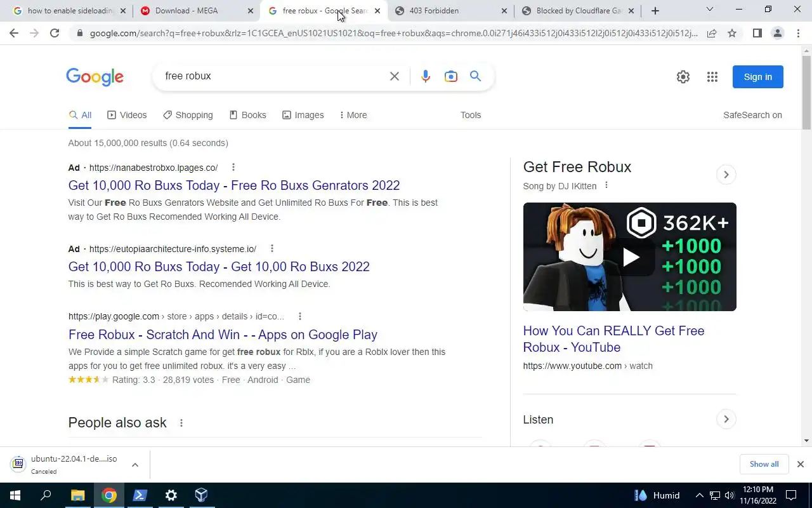This screenshot has width=812, height=508.
Task: Open options for nanabestrobxo ad
Action: click(233, 167)
